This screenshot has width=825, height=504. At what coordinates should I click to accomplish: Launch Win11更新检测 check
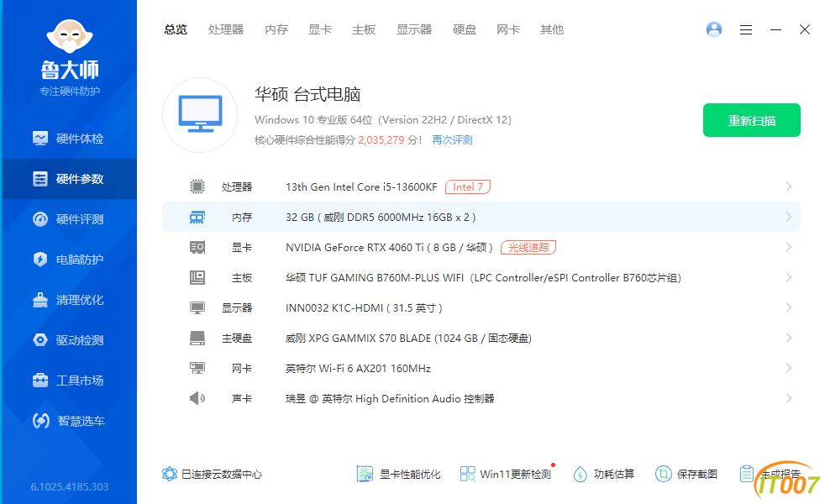[506, 474]
